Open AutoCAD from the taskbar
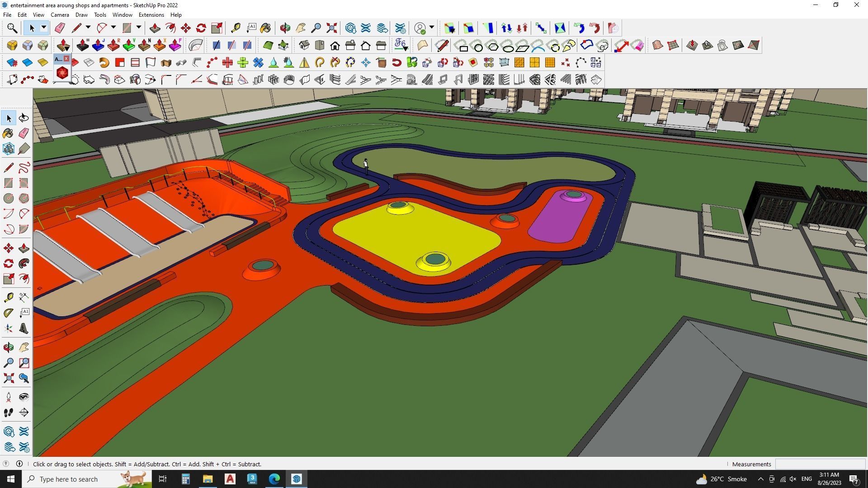Screen dimensions: 868x488 (x=230, y=479)
